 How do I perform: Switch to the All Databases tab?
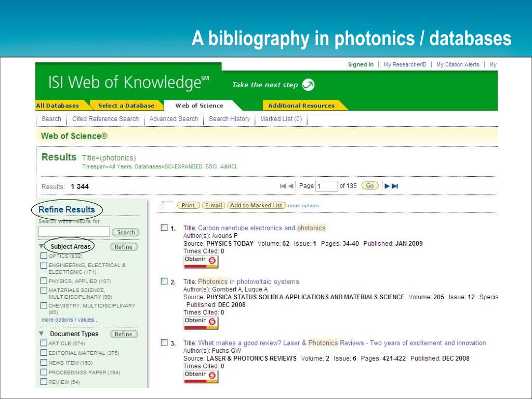[x=58, y=105]
